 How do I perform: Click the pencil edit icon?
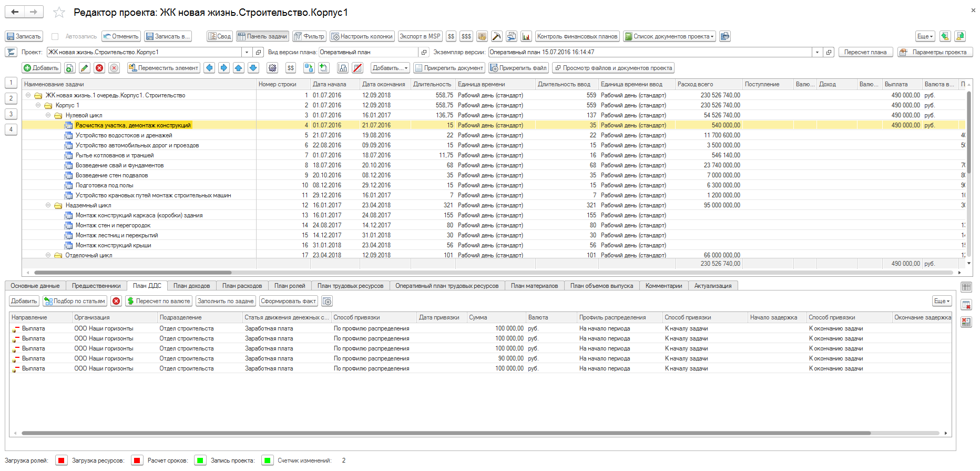85,68
